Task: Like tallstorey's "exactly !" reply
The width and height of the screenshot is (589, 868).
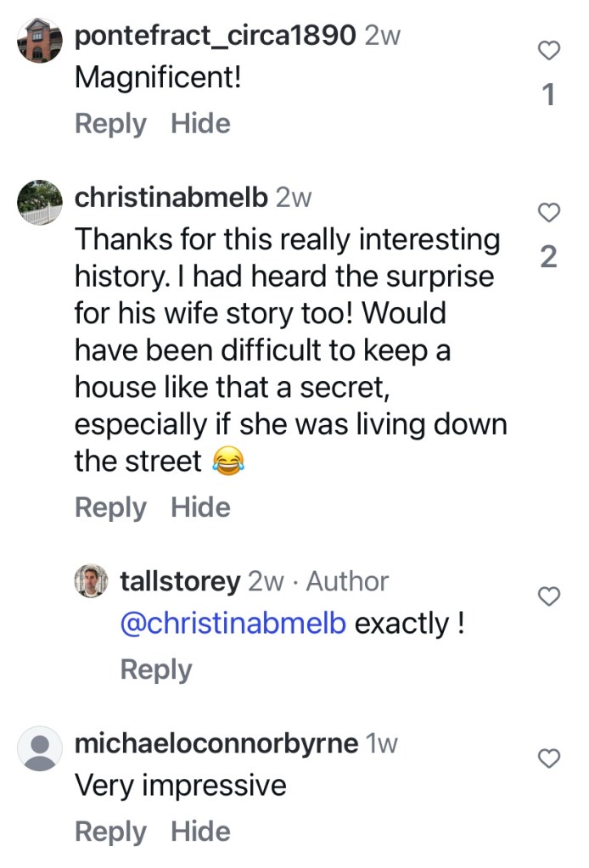Action: coord(550,596)
